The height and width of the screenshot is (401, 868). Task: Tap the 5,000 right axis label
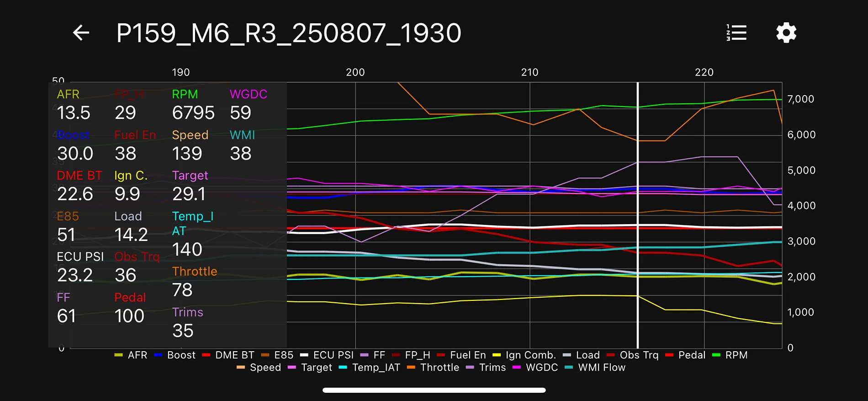point(801,171)
